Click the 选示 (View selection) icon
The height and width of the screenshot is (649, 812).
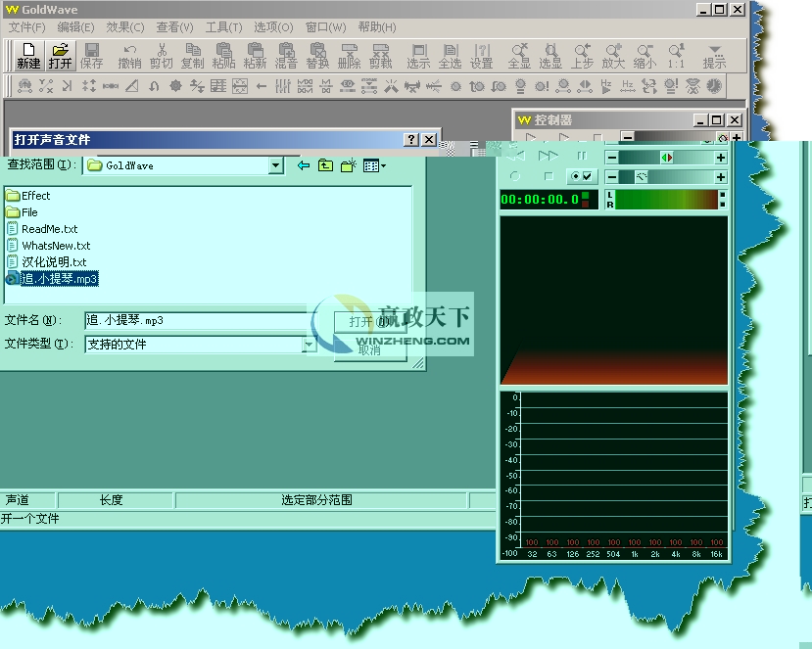[x=418, y=56]
